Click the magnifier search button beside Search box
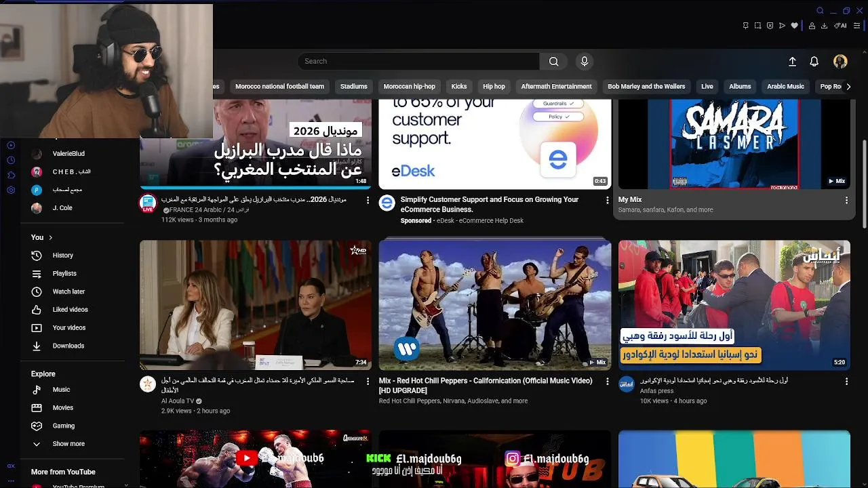Screen dimensions: 868x488 click(x=553, y=61)
